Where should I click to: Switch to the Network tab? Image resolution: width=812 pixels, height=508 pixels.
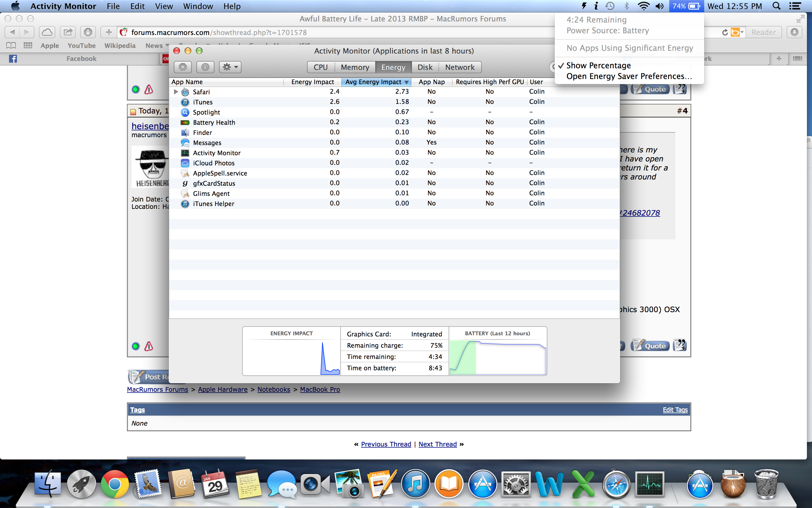tap(459, 67)
